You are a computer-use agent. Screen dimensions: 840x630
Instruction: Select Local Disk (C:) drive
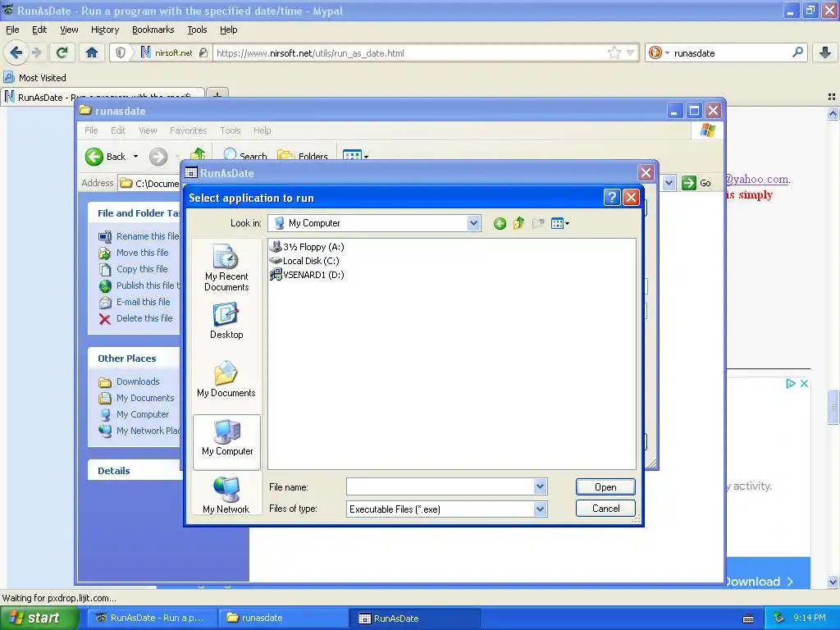click(304, 261)
